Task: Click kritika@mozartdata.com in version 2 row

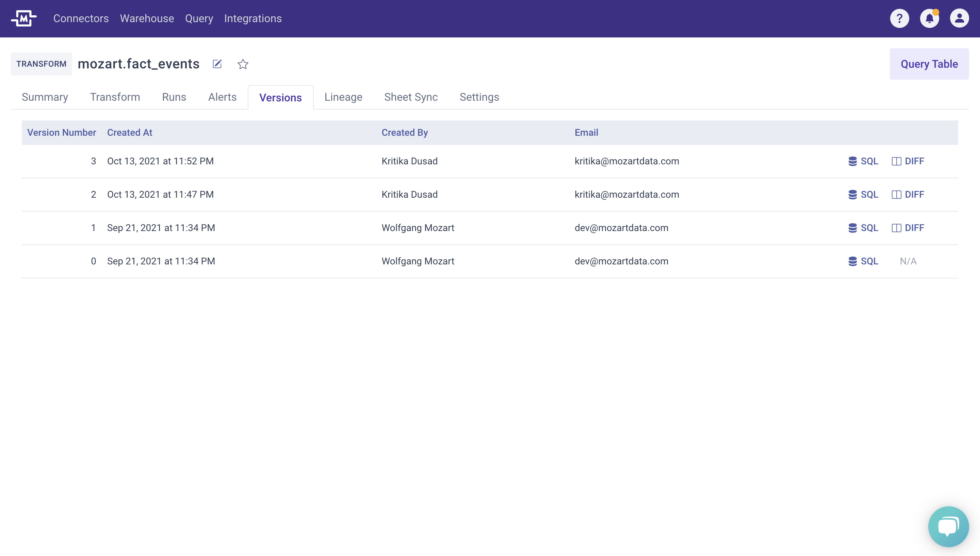Action: point(627,194)
